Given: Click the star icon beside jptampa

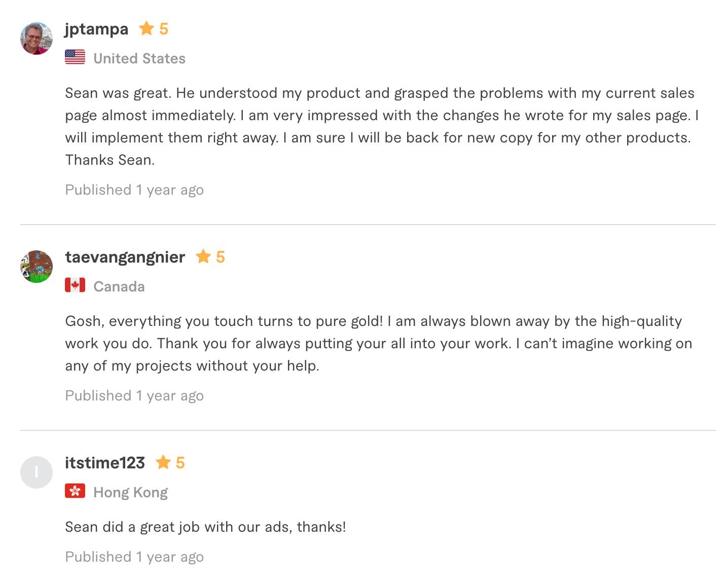Looking at the screenshot, I should 147,28.
